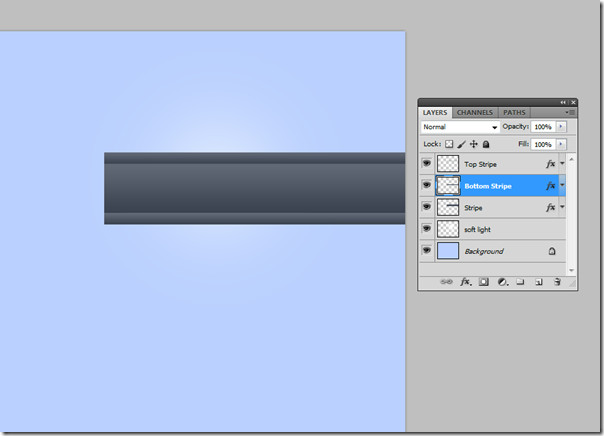Click the Opacity value field

click(x=543, y=127)
